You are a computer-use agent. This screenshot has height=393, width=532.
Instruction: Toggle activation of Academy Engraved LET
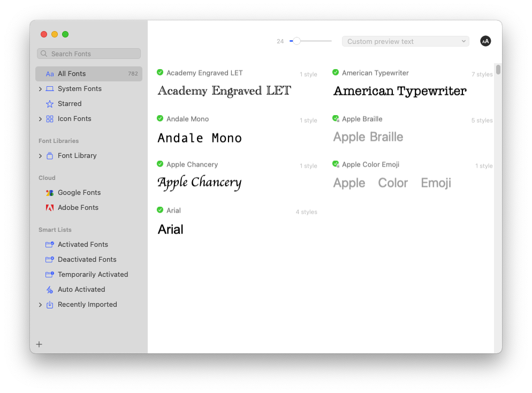[x=160, y=72]
